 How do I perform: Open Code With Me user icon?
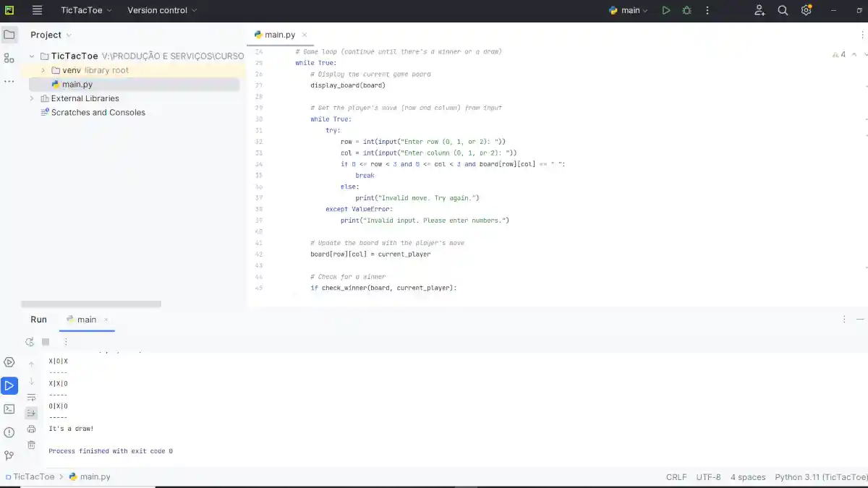pyautogui.click(x=759, y=10)
